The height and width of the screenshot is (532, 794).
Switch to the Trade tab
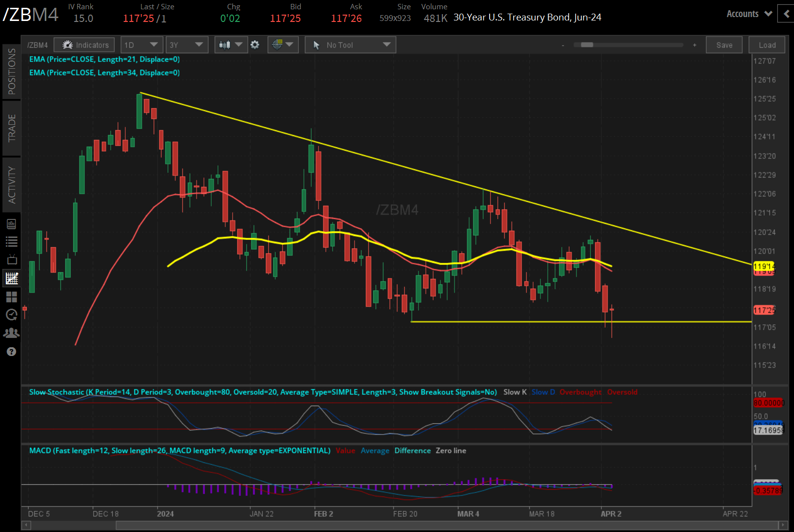[x=12, y=128]
